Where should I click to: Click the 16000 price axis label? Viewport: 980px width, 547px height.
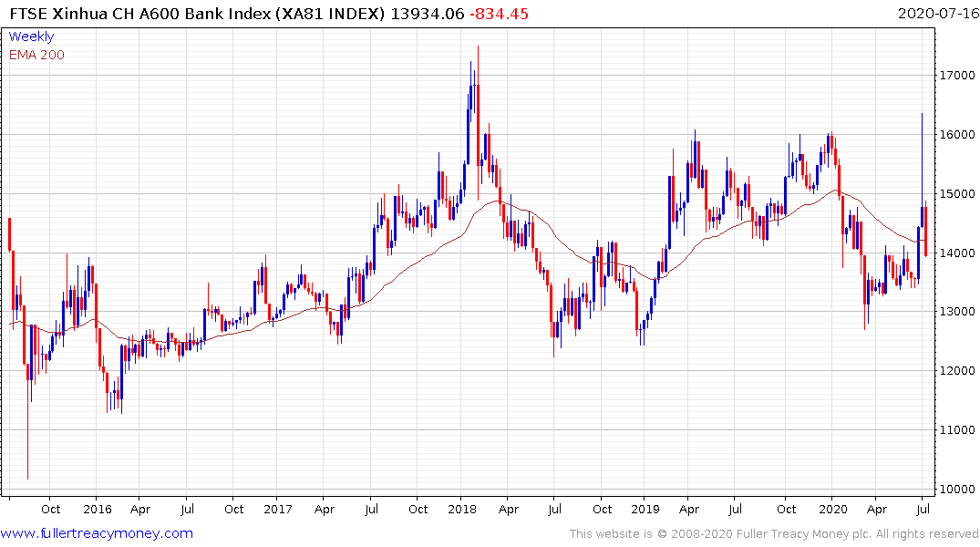957,134
